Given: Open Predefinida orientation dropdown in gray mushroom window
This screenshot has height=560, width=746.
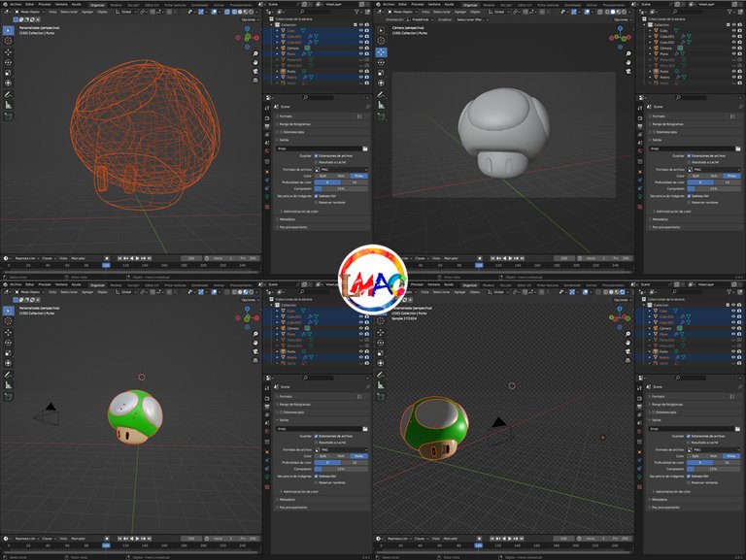Looking at the screenshot, I should tap(418, 19).
